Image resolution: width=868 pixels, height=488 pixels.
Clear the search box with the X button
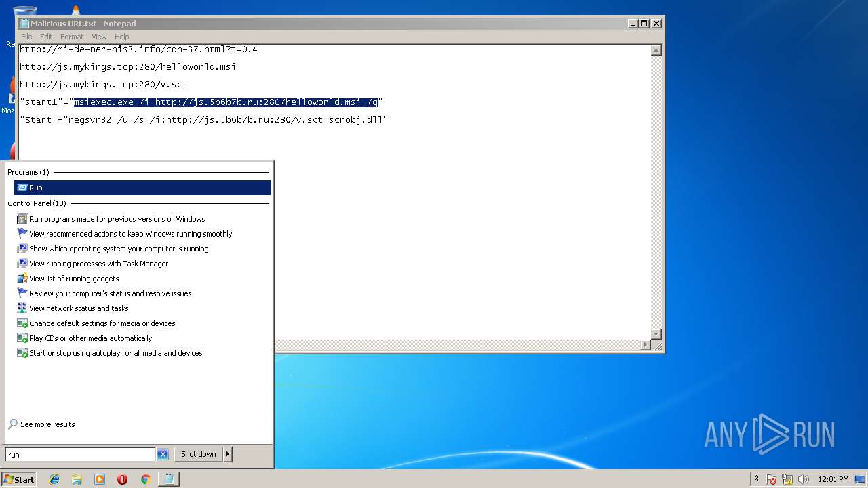pos(163,455)
